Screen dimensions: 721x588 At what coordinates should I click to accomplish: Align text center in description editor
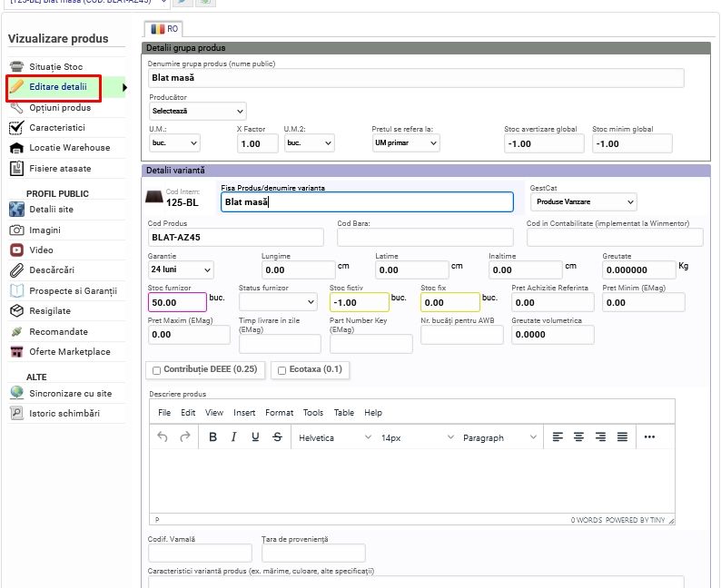(x=578, y=437)
